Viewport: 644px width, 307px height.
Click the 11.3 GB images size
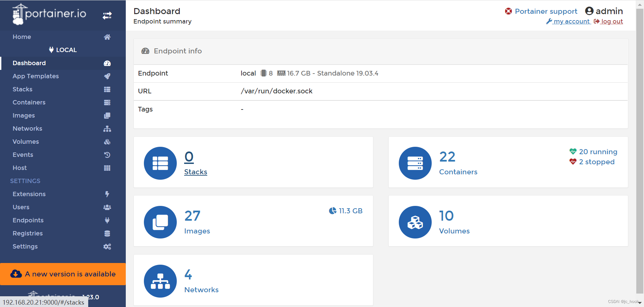[x=345, y=211]
